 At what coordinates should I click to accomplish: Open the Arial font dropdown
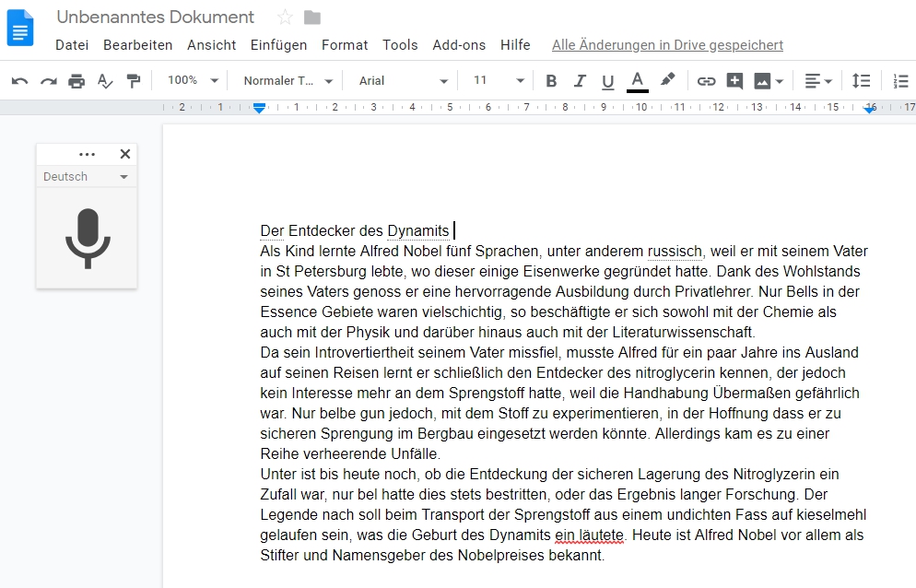(403, 81)
